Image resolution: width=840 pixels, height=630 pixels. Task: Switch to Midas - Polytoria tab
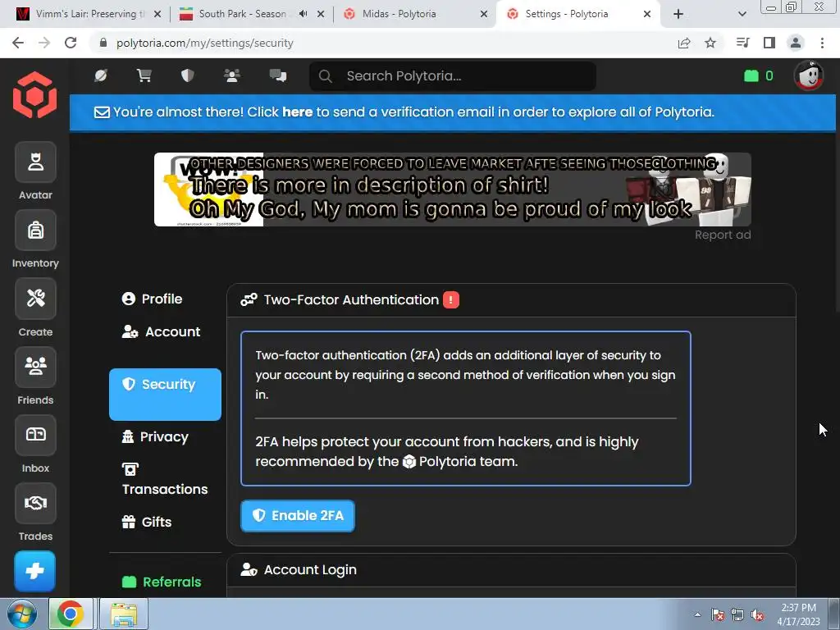tap(415, 14)
